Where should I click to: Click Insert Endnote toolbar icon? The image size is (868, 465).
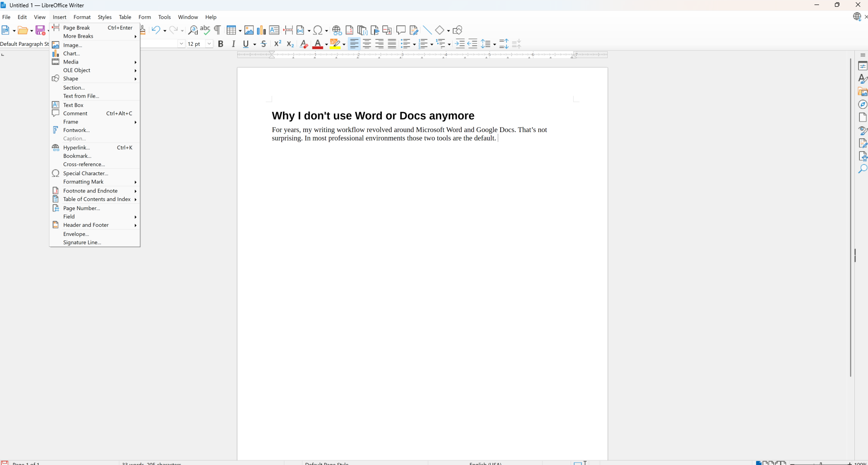362,30
